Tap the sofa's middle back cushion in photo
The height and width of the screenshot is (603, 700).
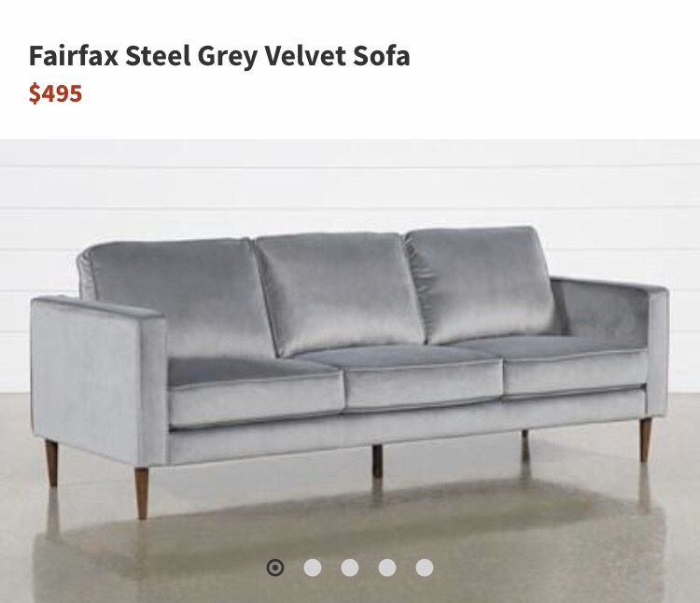click(x=340, y=292)
